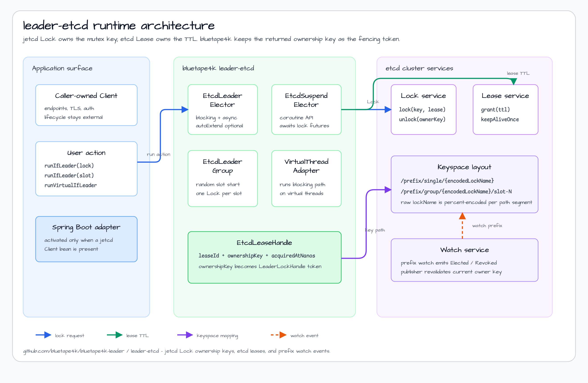The width and height of the screenshot is (588, 383).
Task: Click the 'lifecycle stays external' text
Action: 73,117
